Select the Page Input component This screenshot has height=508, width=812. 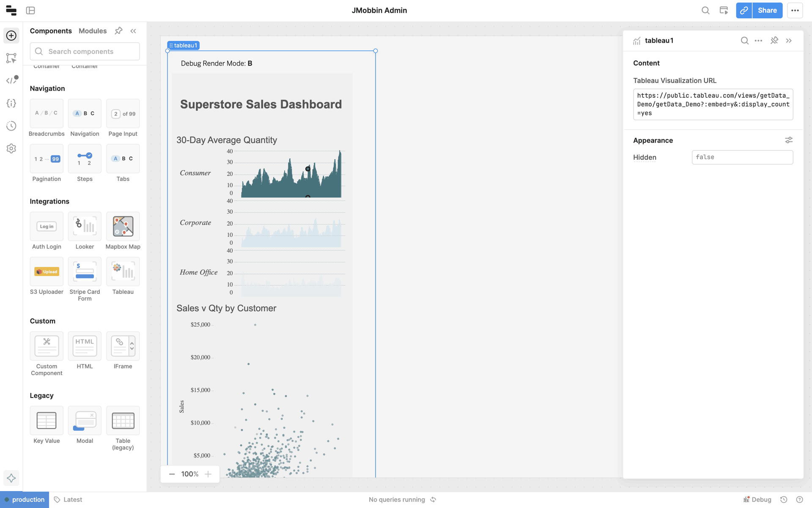coord(123,118)
